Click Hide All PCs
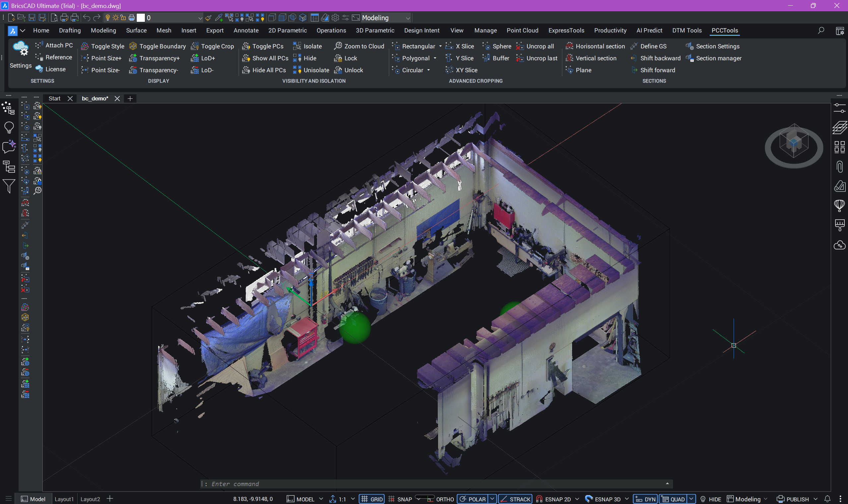848x504 pixels. [264, 70]
